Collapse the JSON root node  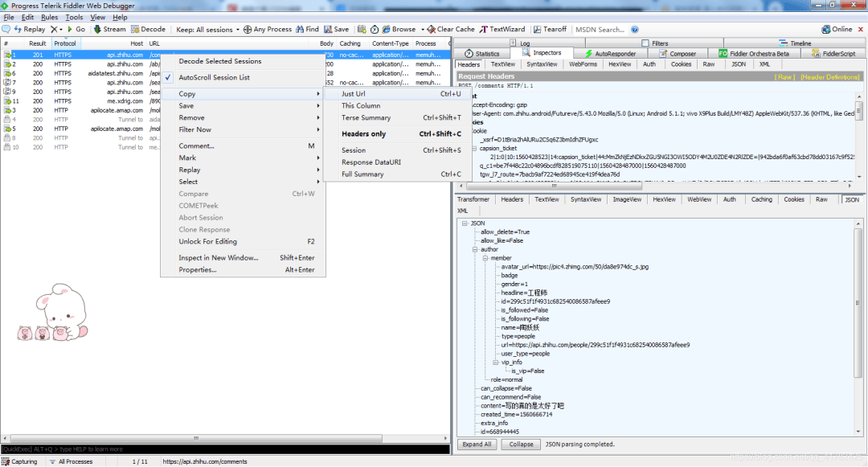(x=465, y=223)
